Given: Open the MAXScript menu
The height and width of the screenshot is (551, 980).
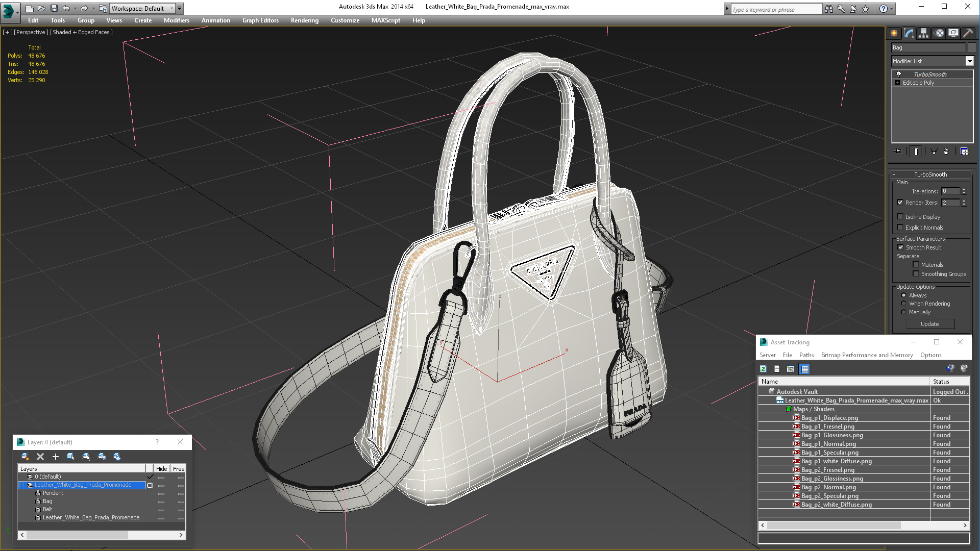Looking at the screenshot, I should pyautogui.click(x=386, y=20).
